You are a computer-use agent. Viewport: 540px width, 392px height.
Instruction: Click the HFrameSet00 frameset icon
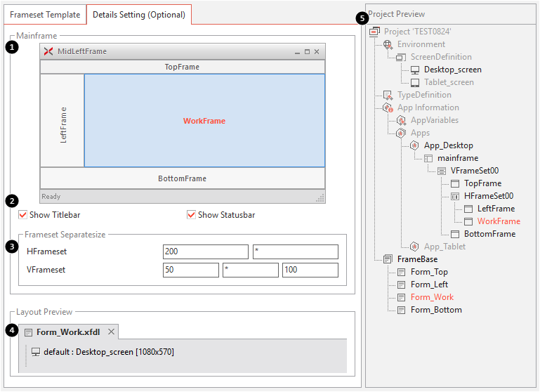coord(455,196)
